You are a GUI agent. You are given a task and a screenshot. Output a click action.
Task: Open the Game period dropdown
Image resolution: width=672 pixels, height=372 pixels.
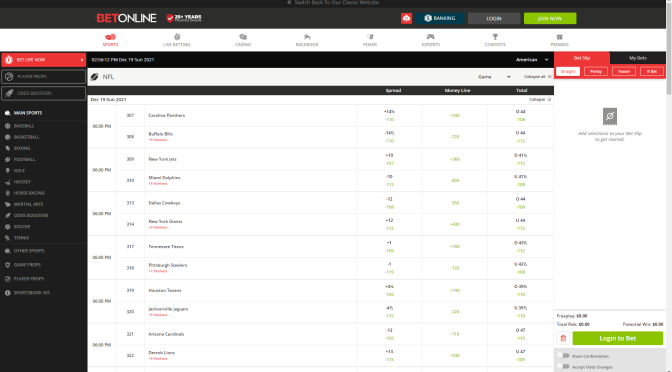click(x=494, y=77)
